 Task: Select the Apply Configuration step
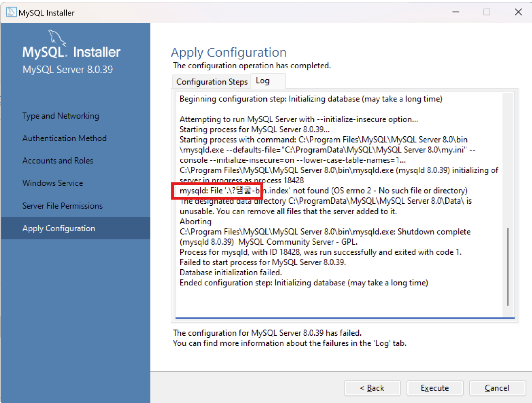pos(76,228)
